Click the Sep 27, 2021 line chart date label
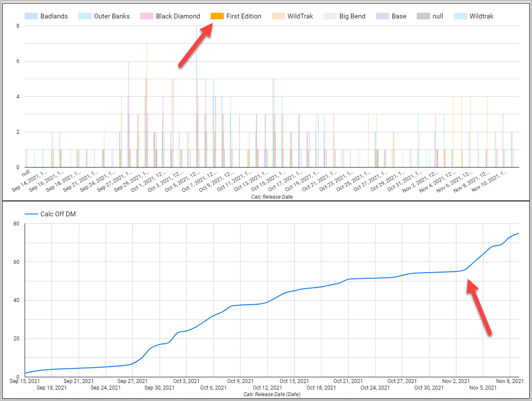The height and width of the screenshot is (401, 532). point(133,381)
